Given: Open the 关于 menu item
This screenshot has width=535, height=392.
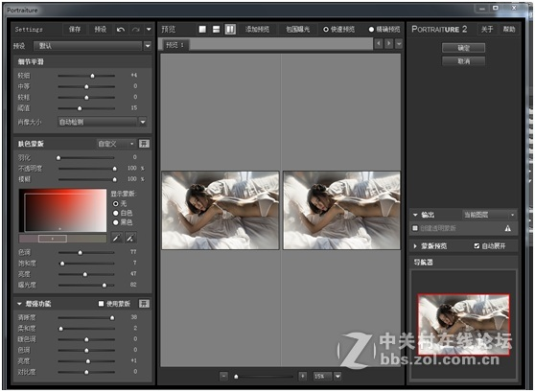Looking at the screenshot, I should pyautogui.click(x=487, y=30).
